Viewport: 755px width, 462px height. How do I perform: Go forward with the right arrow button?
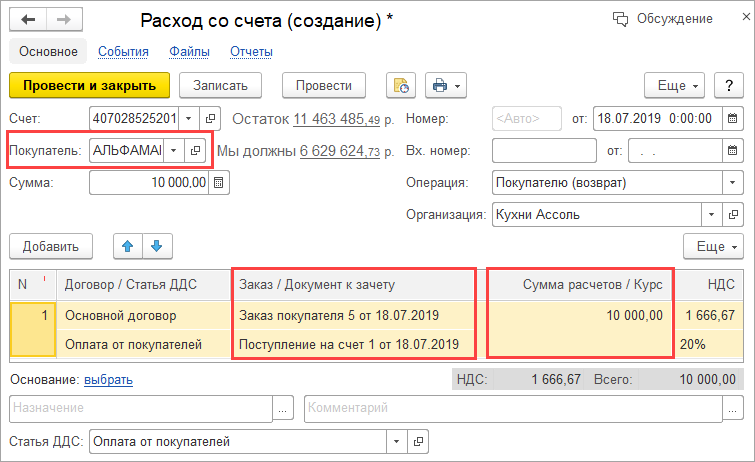point(64,20)
